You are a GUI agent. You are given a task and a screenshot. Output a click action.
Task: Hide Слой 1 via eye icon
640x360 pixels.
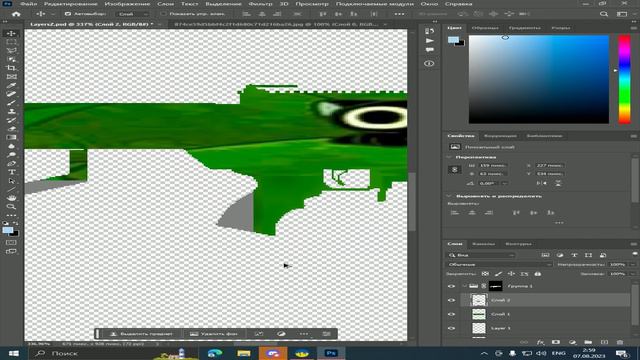tap(451, 314)
